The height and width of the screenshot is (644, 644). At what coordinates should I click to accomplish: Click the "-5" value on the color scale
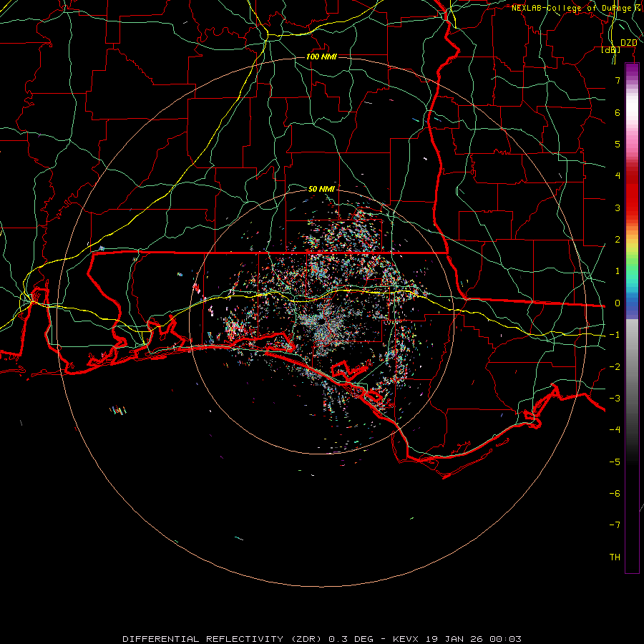coord(615,462)
